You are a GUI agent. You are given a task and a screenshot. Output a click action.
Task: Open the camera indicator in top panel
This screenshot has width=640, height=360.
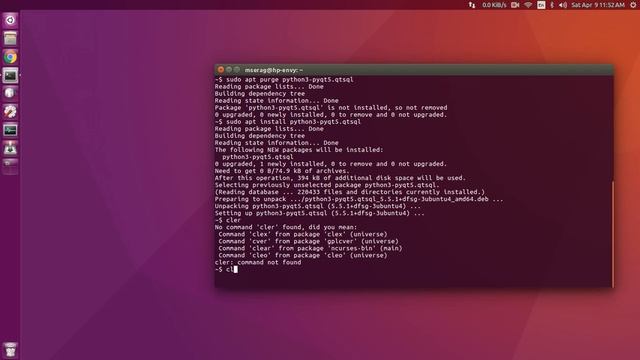(x=515, y=5)
